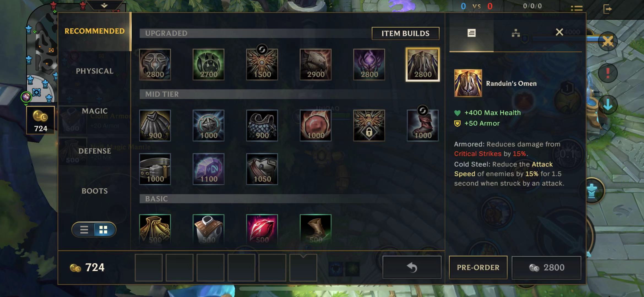Switch shop to grid view
Viewport: 644px width, 297px height.
[104, 230]
